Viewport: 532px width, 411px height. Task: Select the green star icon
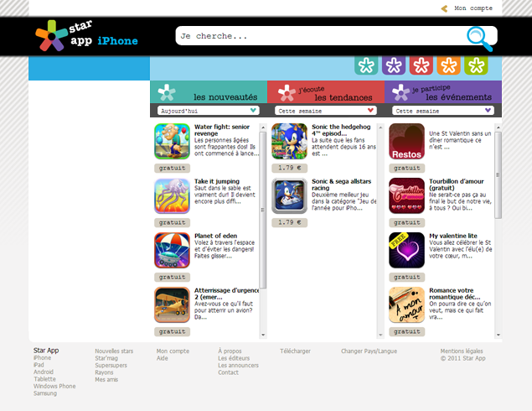(476, 65)
